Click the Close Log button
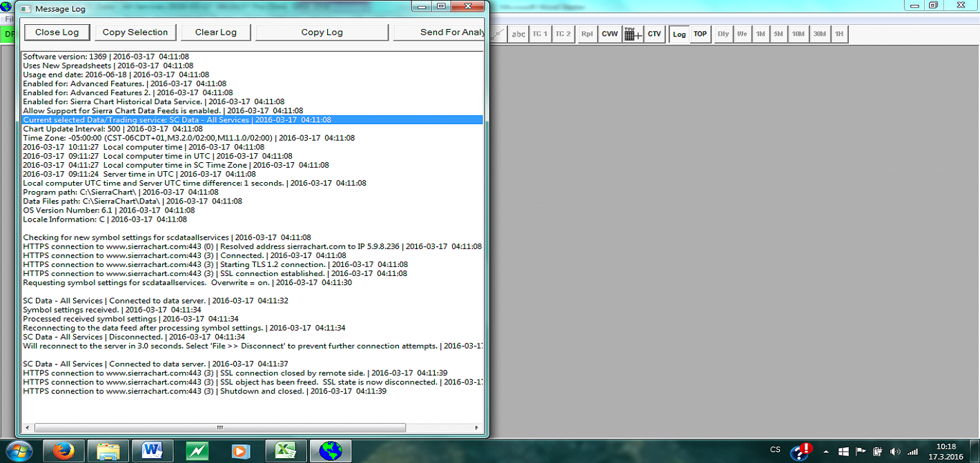The width and height of the screenshot is (980, 463). [x=57, y=32]
